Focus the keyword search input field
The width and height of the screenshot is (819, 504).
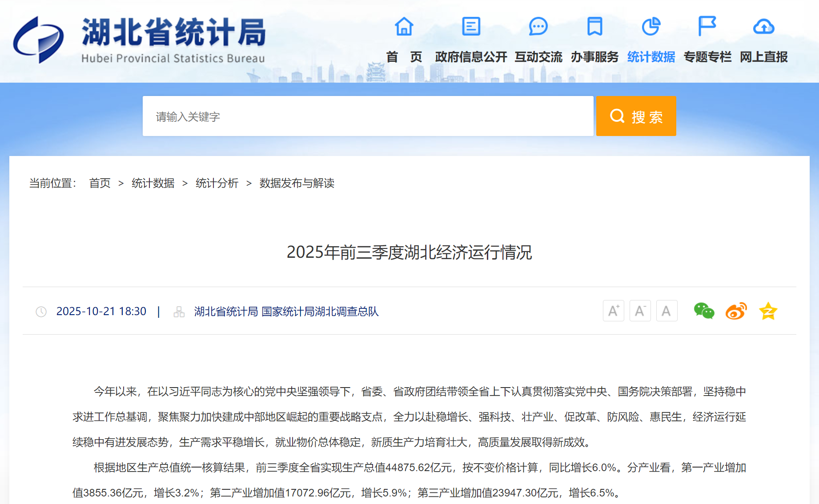tap(368, 116)
